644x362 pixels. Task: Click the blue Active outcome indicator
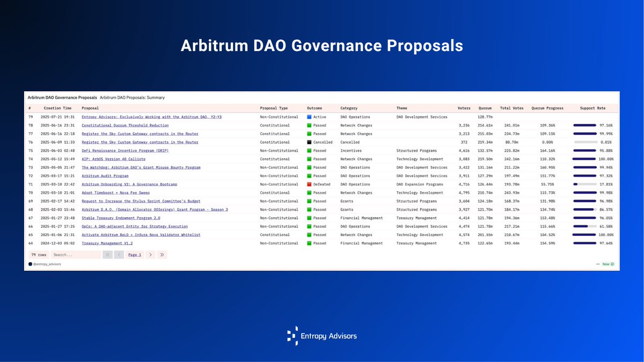pos(310,117)
